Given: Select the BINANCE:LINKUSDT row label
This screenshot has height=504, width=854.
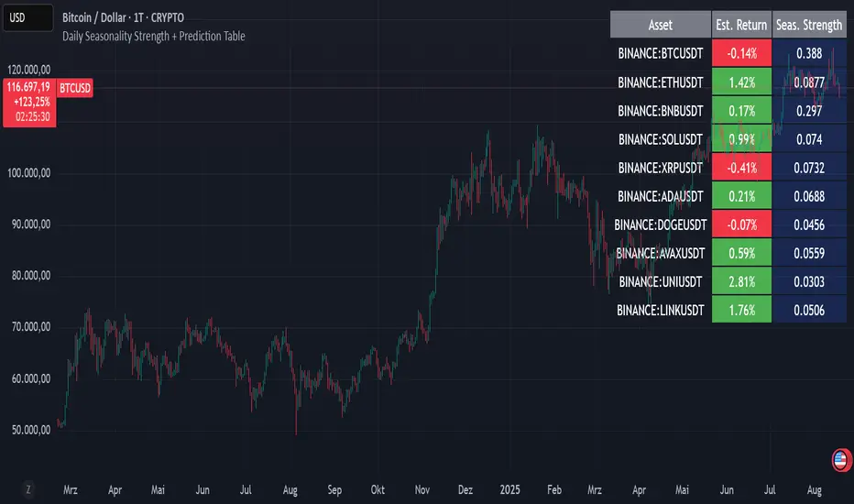Looking at the screenshot, I should point(660,310).
